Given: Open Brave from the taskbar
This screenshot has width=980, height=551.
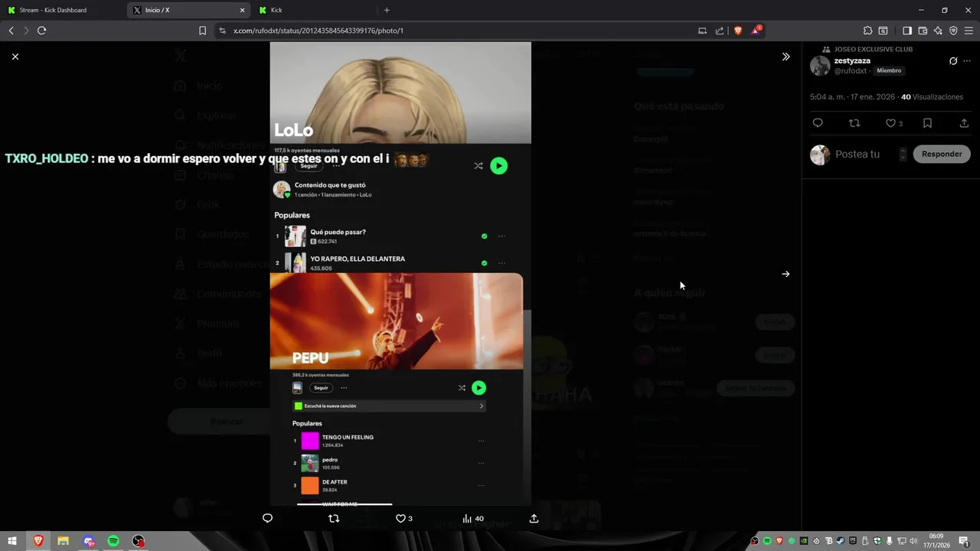Looking at the screenshot, I should pos(38,541).
